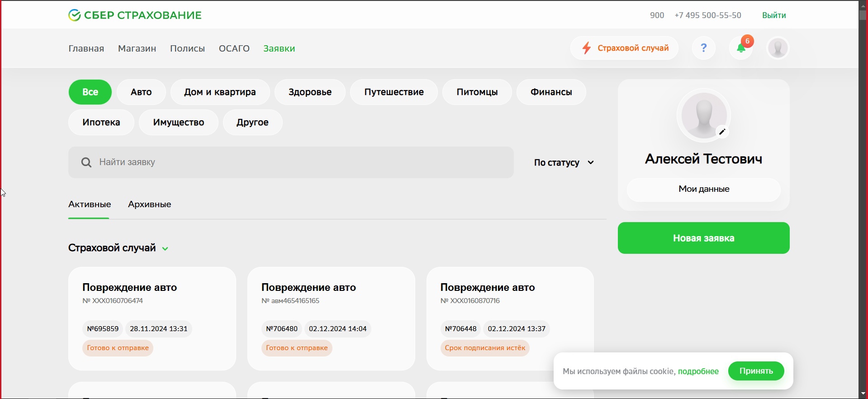Click the name Алексей Тестович
This screenshot has width=868, height=399.
[x=703, y=160]
